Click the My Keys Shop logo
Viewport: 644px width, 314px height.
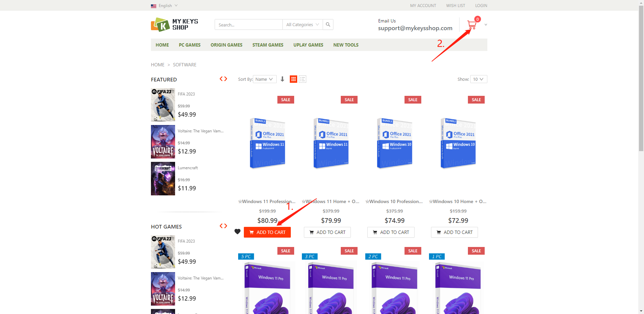174,24
